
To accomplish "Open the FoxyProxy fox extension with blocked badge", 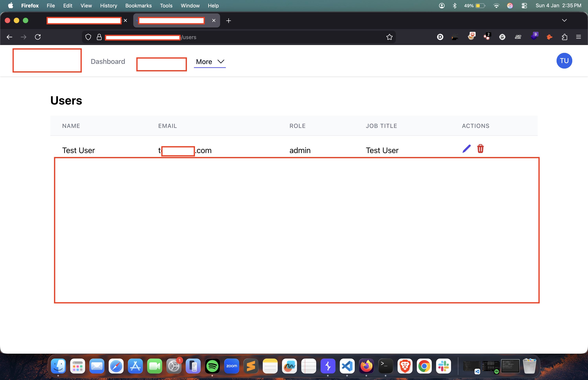I will pos(471,36).
